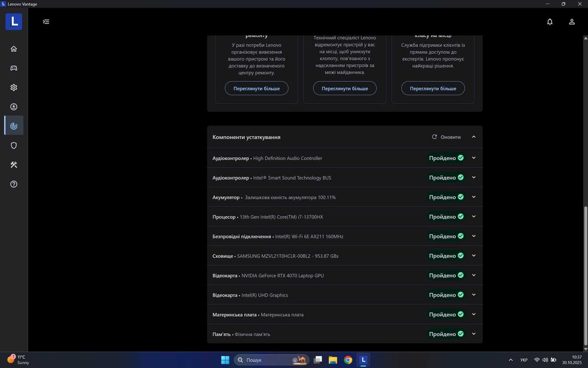
Task: Expand the NVIDIA GeForce RTX 4070 row
Action: click(x=473, y=275)
